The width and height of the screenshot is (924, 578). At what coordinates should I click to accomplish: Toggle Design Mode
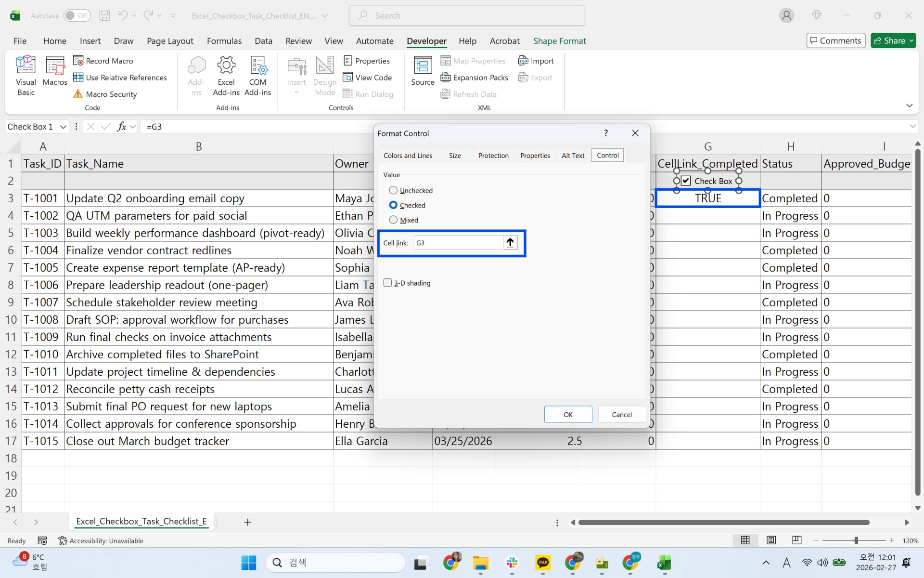point(324,75)
